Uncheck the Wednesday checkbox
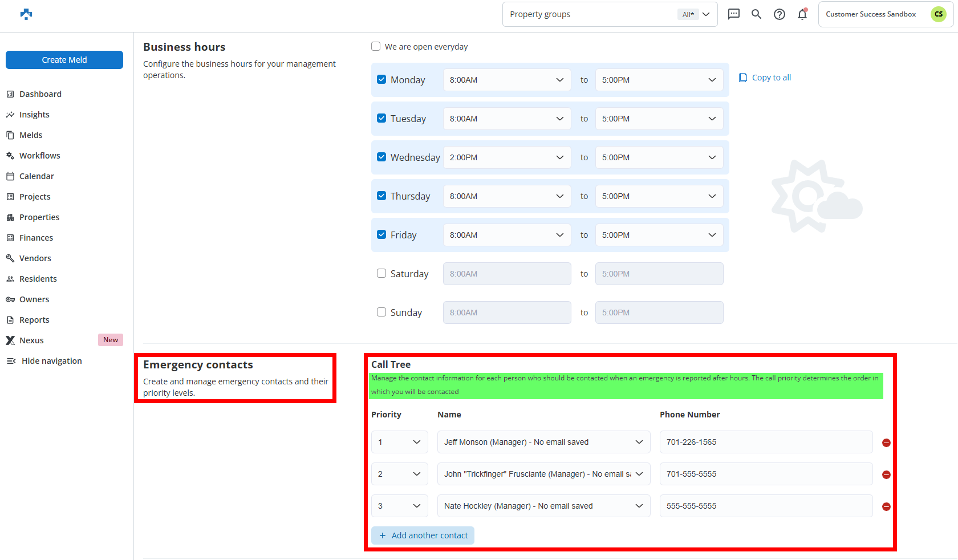 tap(381, 157)
